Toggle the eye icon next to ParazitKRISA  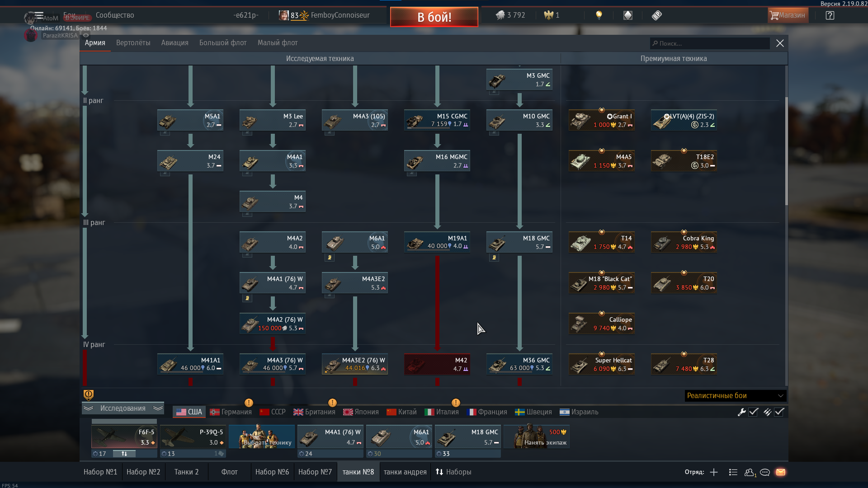86,35
